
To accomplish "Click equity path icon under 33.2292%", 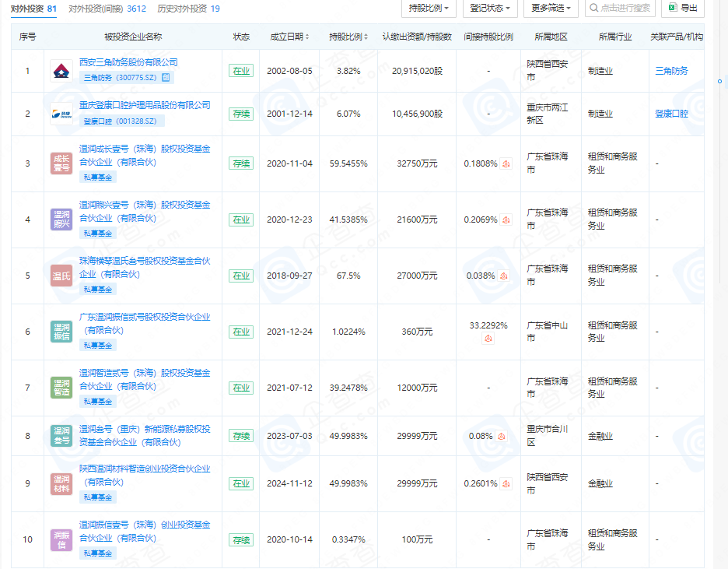I will (488, 338).
